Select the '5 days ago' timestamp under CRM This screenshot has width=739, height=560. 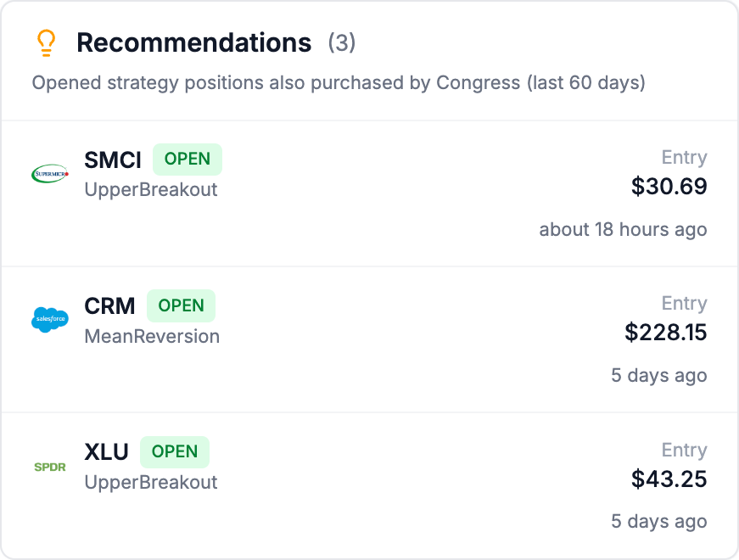[x=659, y=375]
